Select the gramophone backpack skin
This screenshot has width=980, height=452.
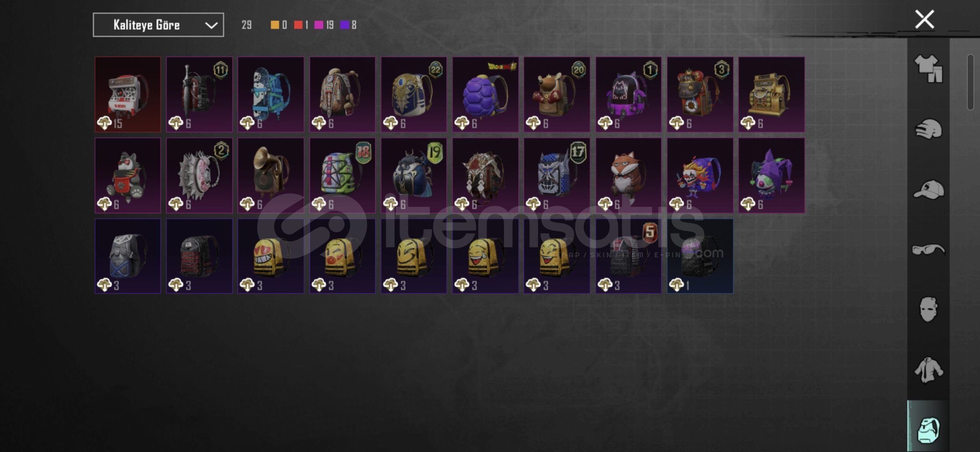[x=271, y=176]
